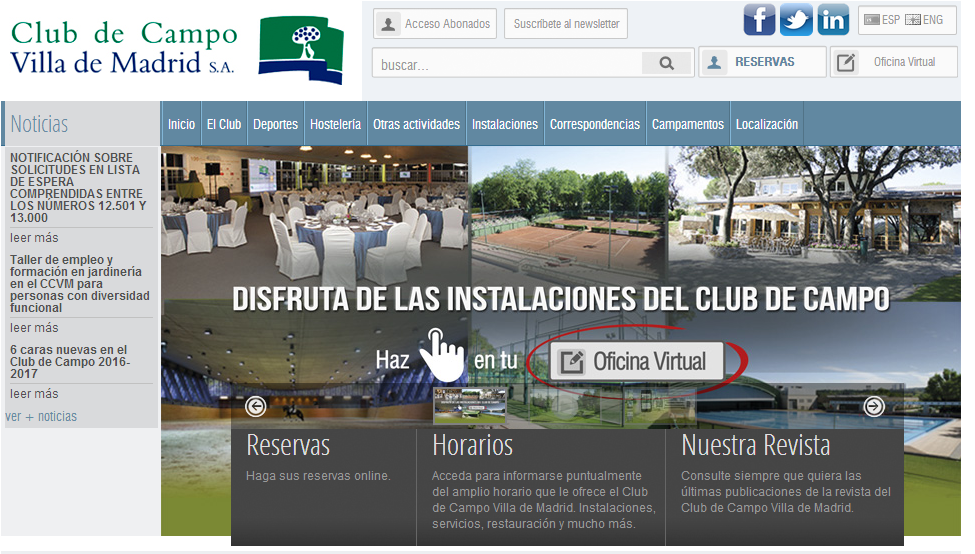Open the LinkedIn social icon
The width and height of the screenshot is (975, 554).
coord(833,20)
